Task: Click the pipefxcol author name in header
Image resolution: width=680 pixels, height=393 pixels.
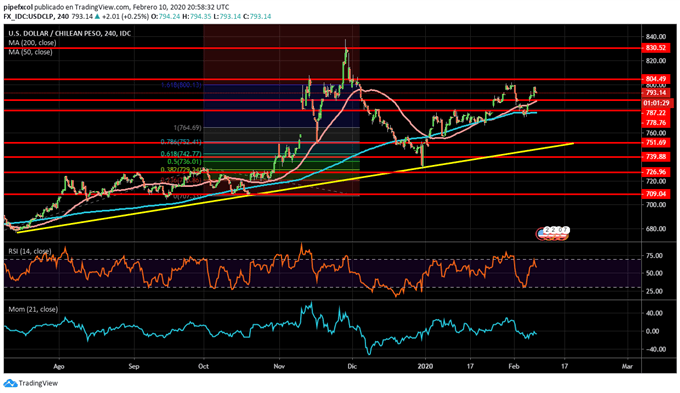Action: pos(18,7)
